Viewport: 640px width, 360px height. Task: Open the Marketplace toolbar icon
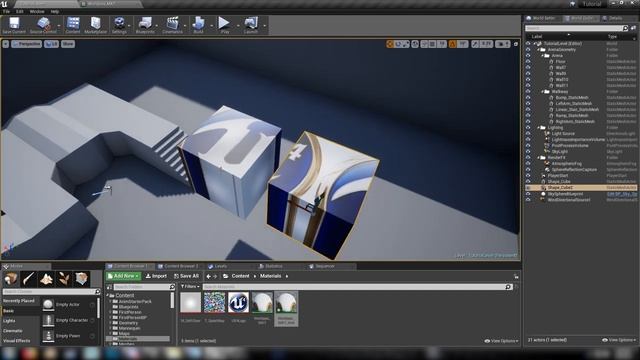(96, 25)
